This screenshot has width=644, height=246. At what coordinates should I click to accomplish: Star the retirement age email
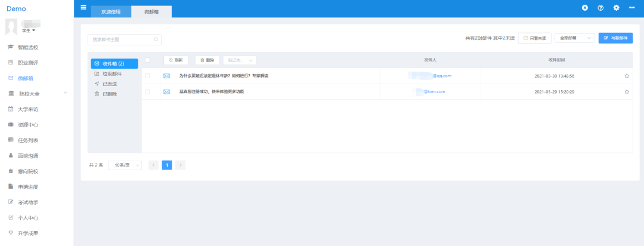click(x=627, y=76)
